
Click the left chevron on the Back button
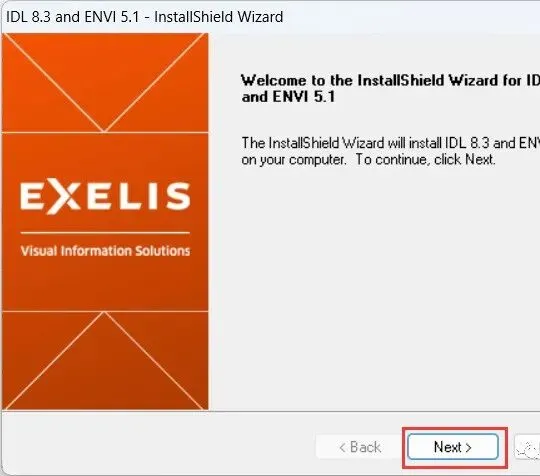tap(342, 448)
